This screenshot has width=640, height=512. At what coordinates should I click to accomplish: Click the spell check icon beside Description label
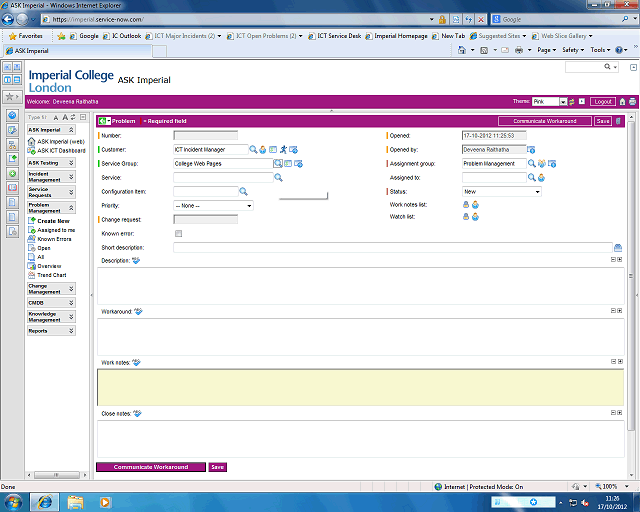pyautogui.click(x=137, y=261)
